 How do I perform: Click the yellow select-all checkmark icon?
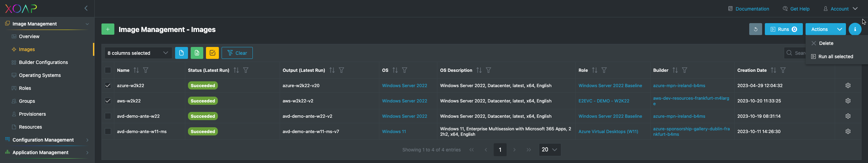click(x=212, y=53)
